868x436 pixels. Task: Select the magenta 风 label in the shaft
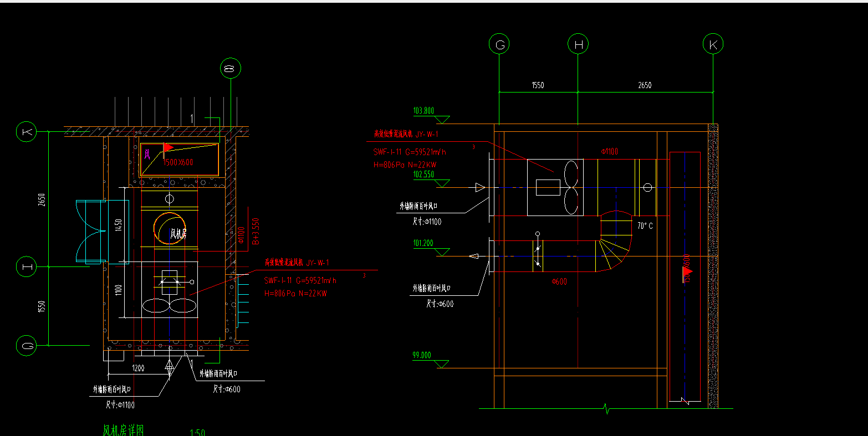coord(147,155)
